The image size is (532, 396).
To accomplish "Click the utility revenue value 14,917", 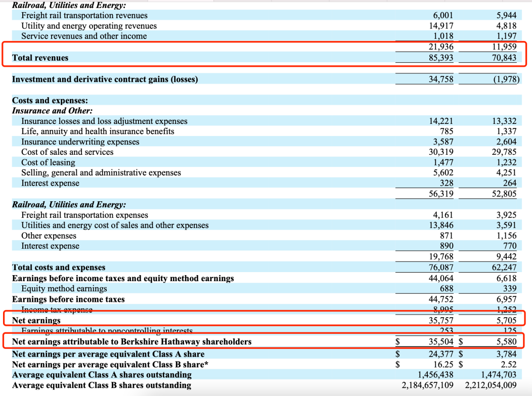I will coord(441,26).
